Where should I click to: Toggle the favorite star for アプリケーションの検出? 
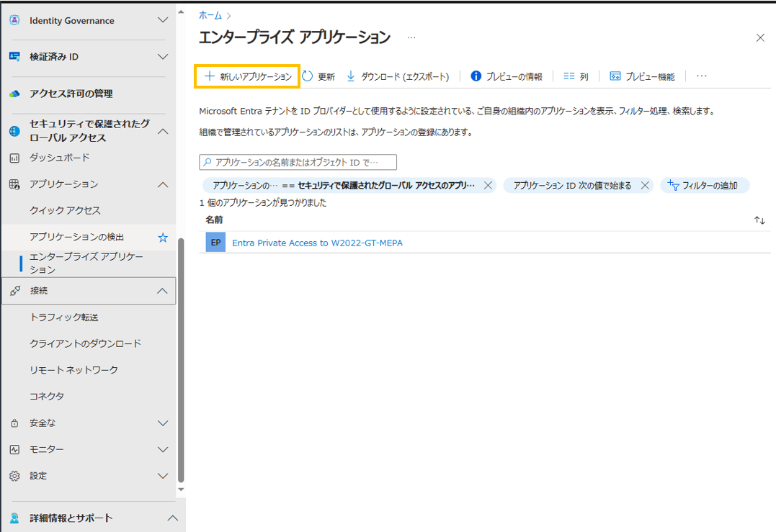coord(163,238)
